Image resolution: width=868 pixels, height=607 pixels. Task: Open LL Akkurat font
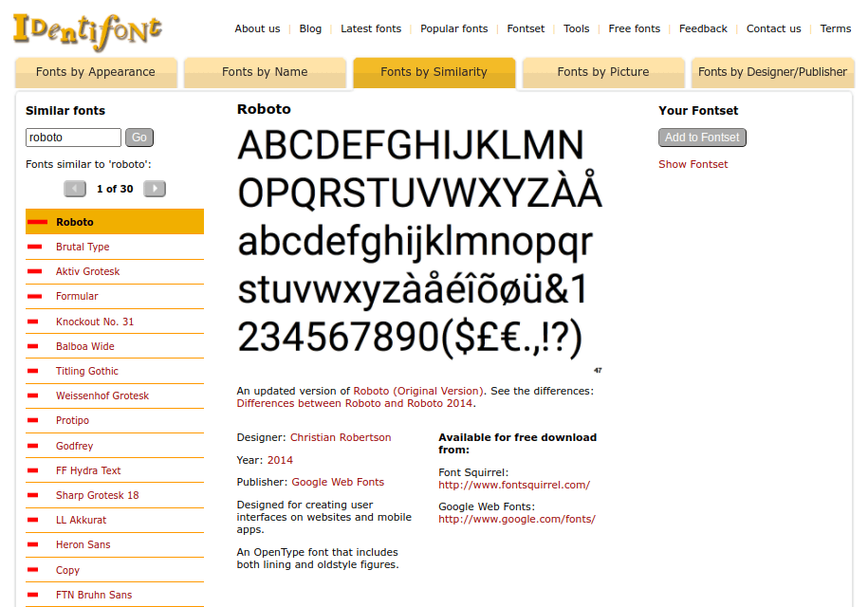point(81,520)
